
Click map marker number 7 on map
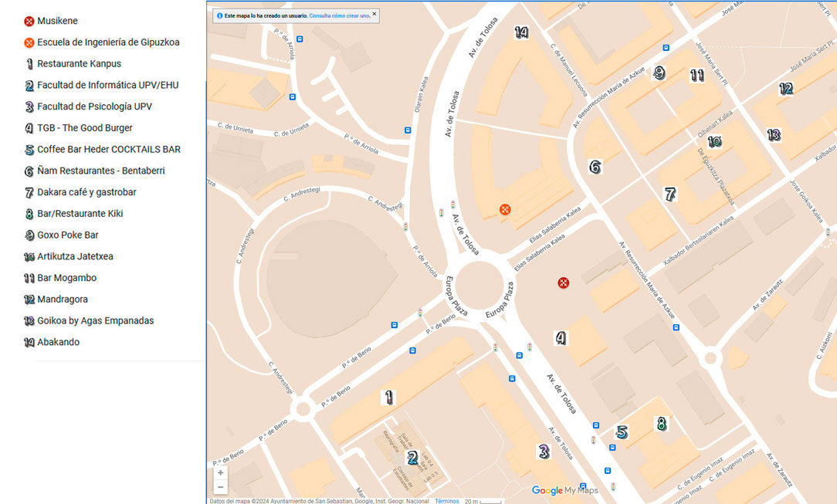[x=670, y=194]
